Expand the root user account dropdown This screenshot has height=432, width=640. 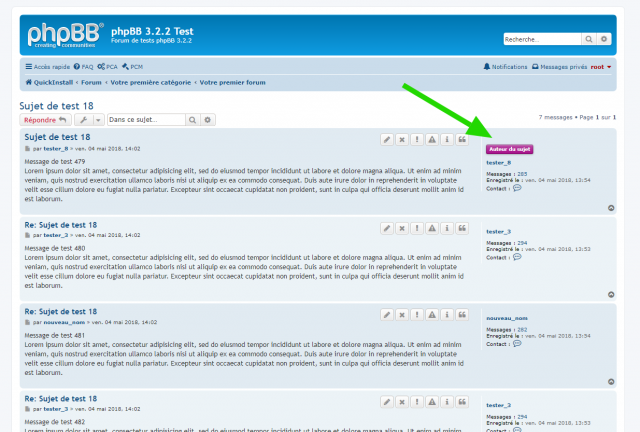(600, 66)
